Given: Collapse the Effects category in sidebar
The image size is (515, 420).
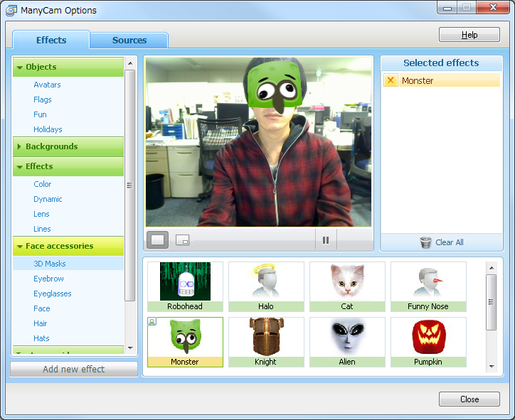Looking at the screenshot, I should [x=68, y=166].
